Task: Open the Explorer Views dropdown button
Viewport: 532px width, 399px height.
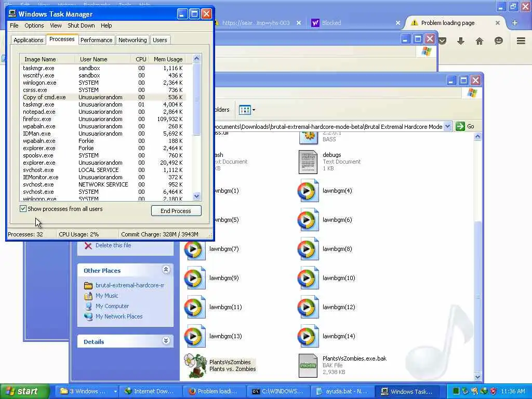Action: tap(247, 110)
